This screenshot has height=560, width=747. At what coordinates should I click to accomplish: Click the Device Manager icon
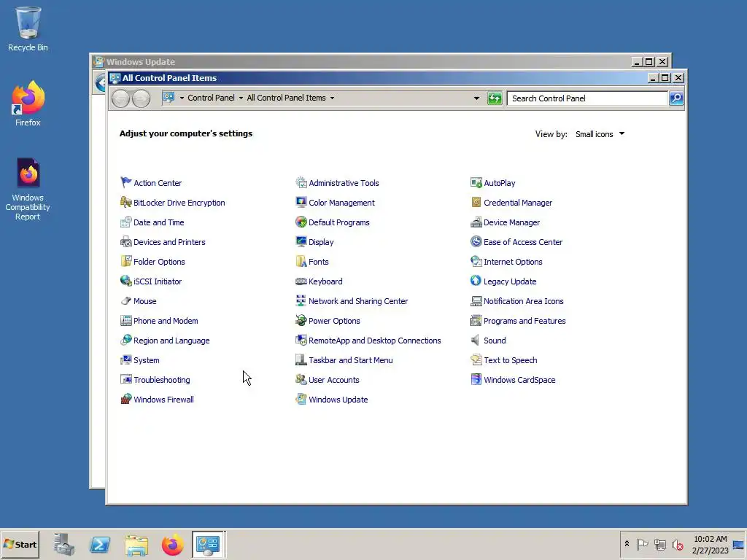coord(476,222)
